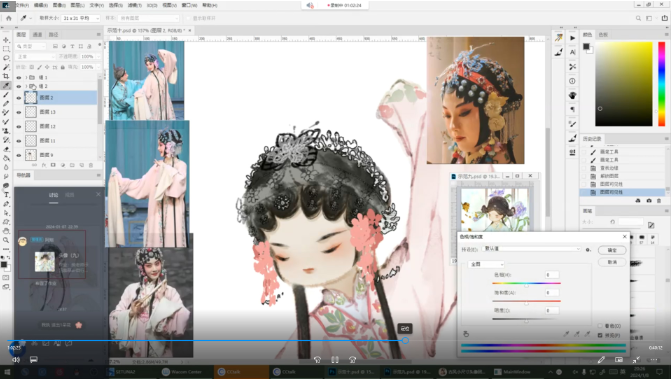Image resolution: width=672 pixels, height=379 pixels.
Task: Hide layer 图层 13 via eye icon
Action: coord(18,112)
